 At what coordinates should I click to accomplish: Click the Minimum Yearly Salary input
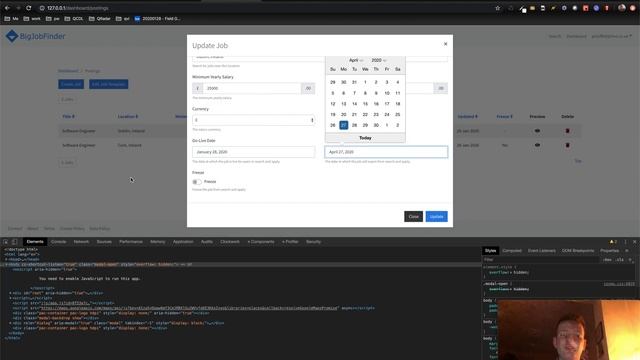tap(252, 88)
